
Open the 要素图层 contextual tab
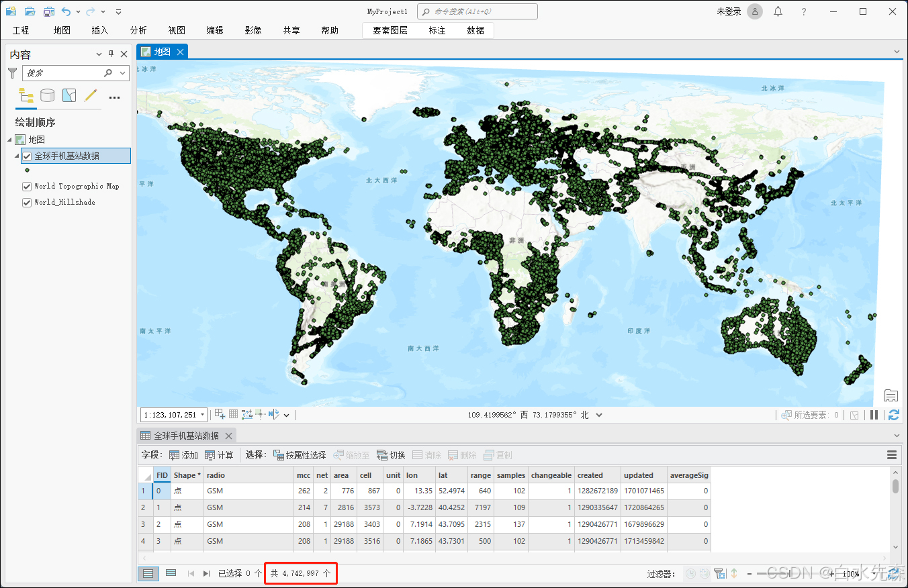pos(390,30)
